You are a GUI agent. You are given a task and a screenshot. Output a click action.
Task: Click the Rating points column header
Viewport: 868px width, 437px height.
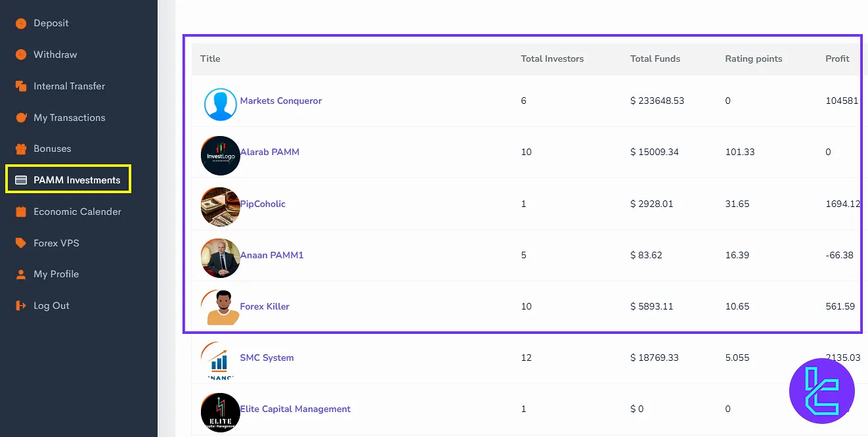click(x=754, y=58)
